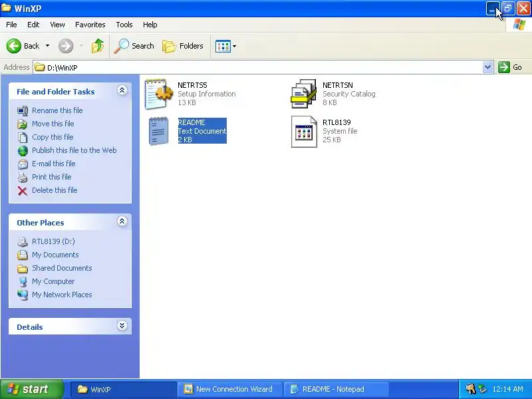This screenshot has width=532, height=399.
Task: Click Publish this file to the Web
Action: (74, 150)
